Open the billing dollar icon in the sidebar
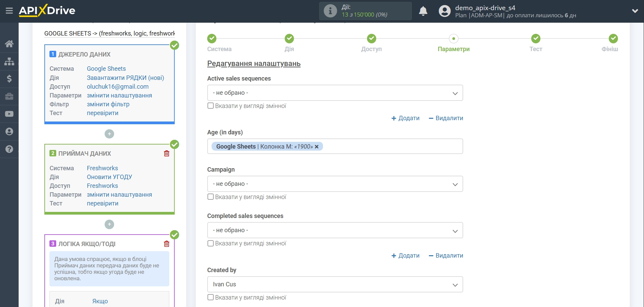This screenshot has width=644, height=307. pyautogui.click(x=9, y=79)
